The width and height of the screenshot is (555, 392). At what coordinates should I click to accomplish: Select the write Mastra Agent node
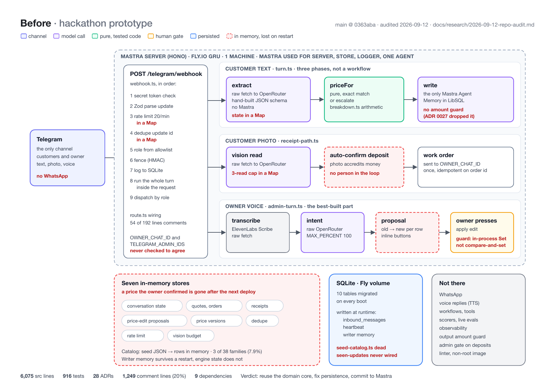[465, 100]
